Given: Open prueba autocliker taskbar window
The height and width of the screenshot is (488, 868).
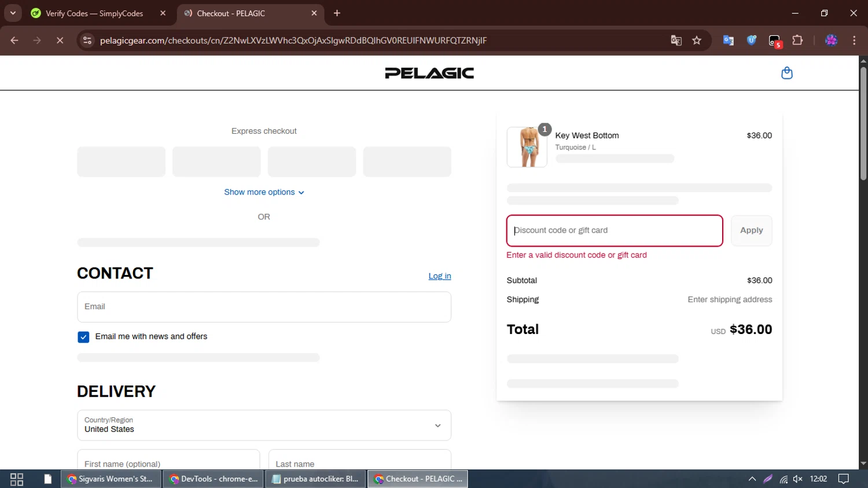Looking at the screenshot, I should 316,479.
